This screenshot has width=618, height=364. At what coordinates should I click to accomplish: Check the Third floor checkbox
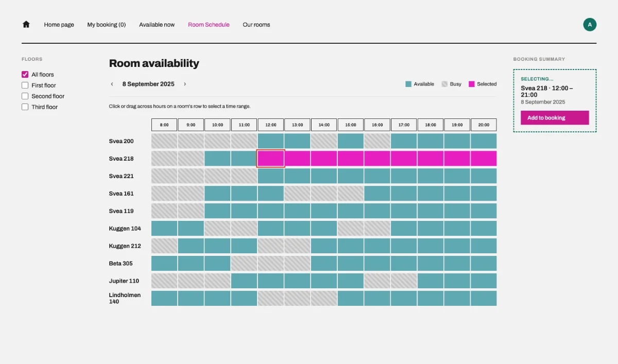25,107
